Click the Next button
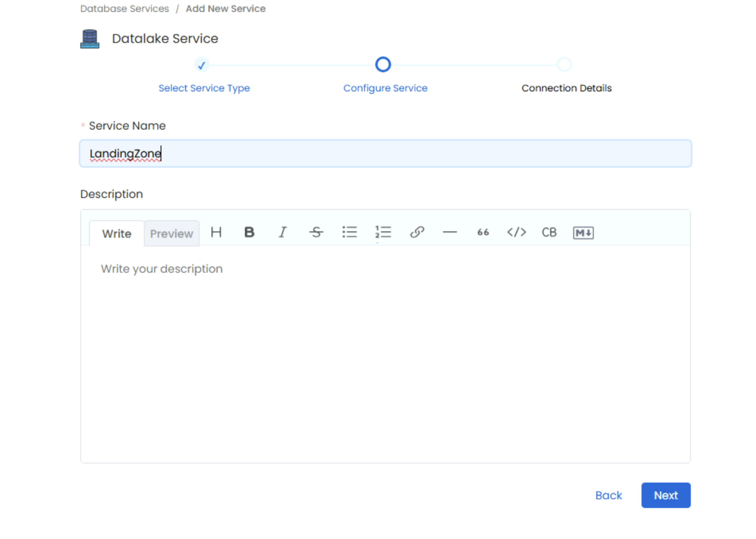 coord(666,495)
